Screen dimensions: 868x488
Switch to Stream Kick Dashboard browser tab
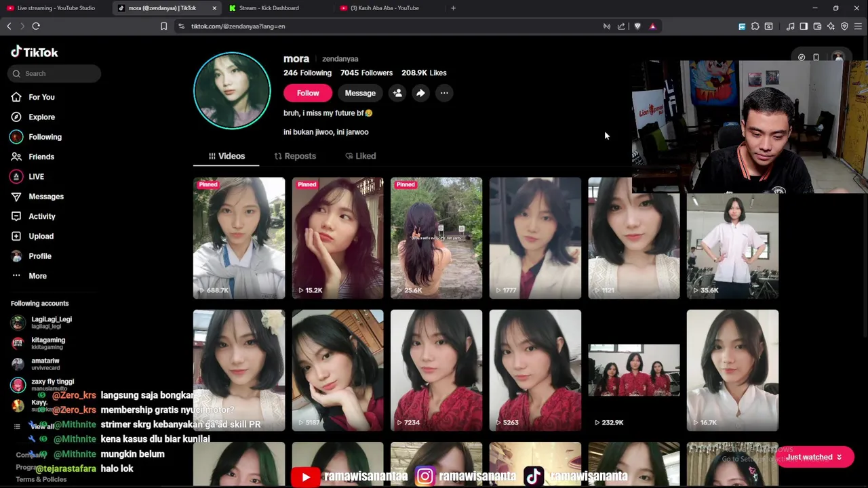tap(269, 8)
